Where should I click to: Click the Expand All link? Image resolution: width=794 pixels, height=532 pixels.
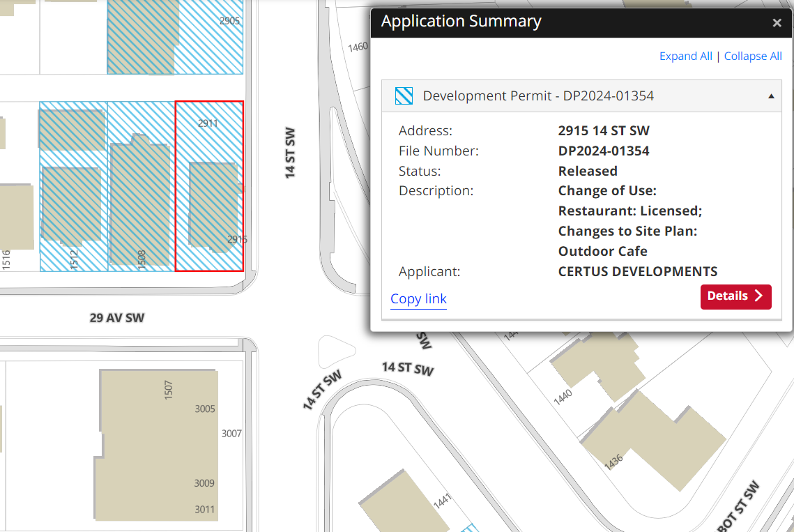pos(685,56)
